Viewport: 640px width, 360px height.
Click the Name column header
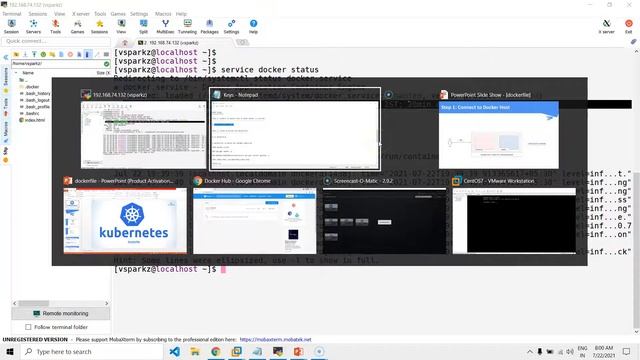28,73
